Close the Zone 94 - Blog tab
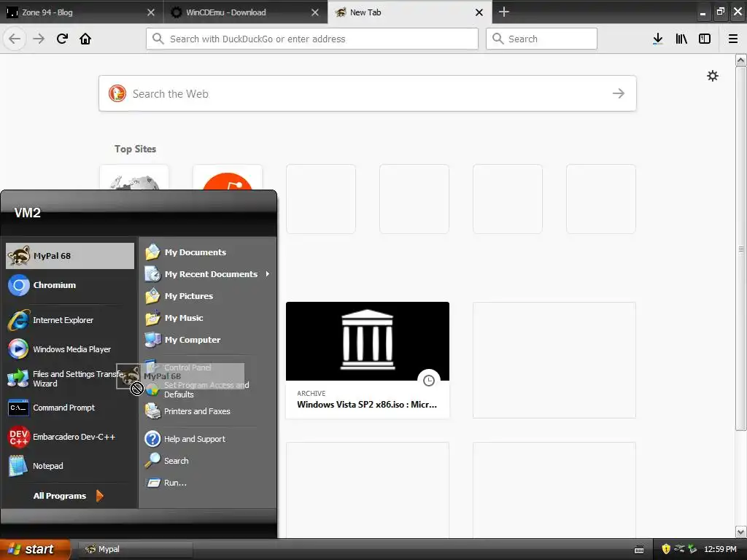This screenshot has width=747, height=560. 151,12
